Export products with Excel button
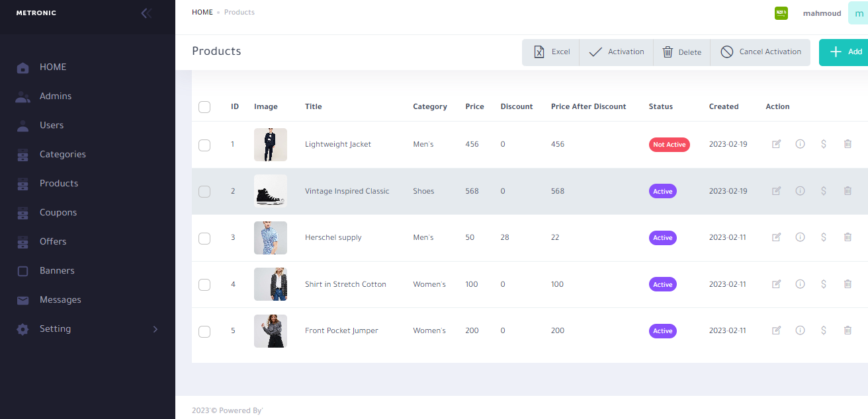 (x=550, y=52)
